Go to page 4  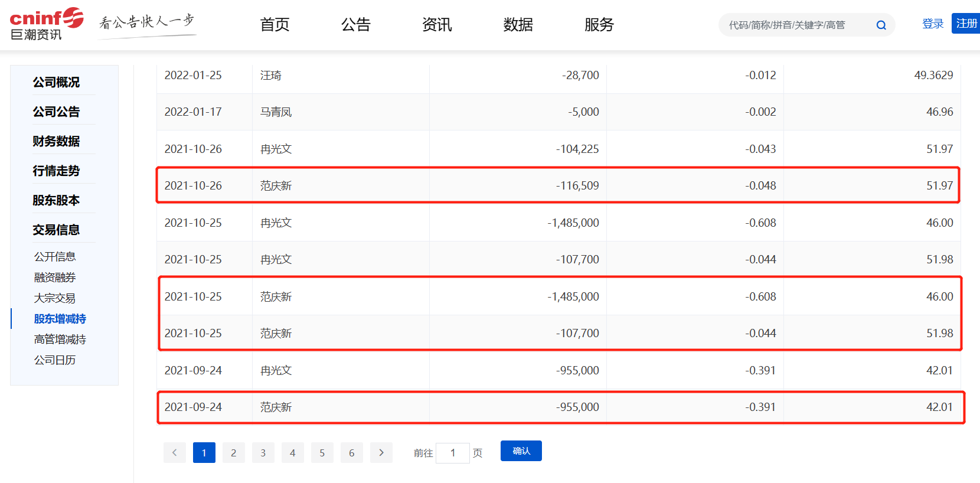click(x=293, y=453)
